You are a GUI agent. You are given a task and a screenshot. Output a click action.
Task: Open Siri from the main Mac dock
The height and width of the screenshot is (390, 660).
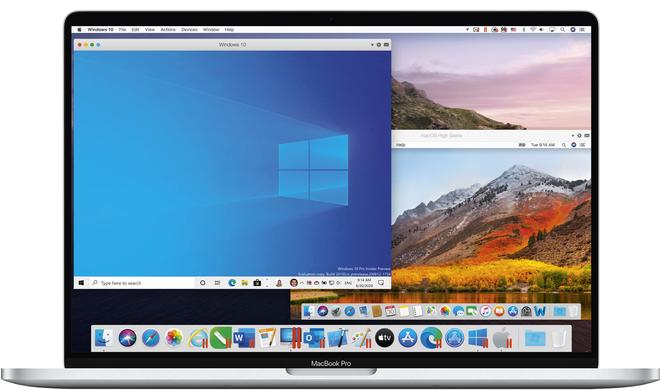tap(128, 337)
